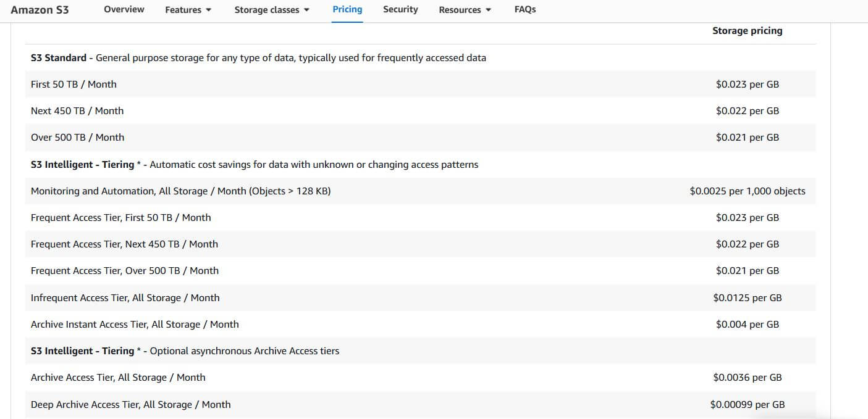This screenshot has height=419, width=868.
Task: Select the Pricing tab
Action: tap(347, 9)
